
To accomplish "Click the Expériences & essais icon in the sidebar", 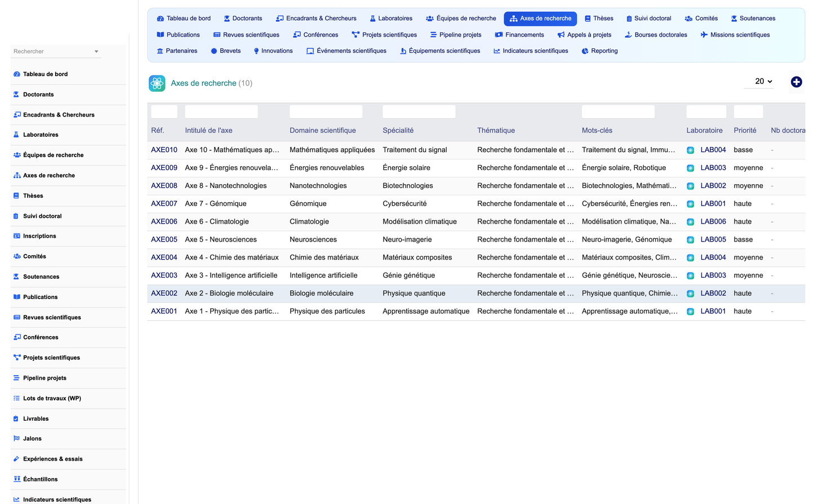I will [x=16, y=459].
